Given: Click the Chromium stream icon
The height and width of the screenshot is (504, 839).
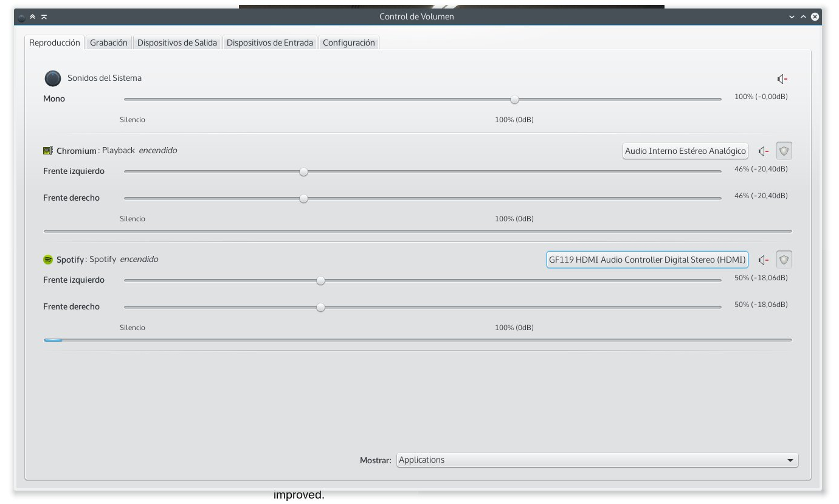Looking at the screenshot, I should click(x=48, y=151).
